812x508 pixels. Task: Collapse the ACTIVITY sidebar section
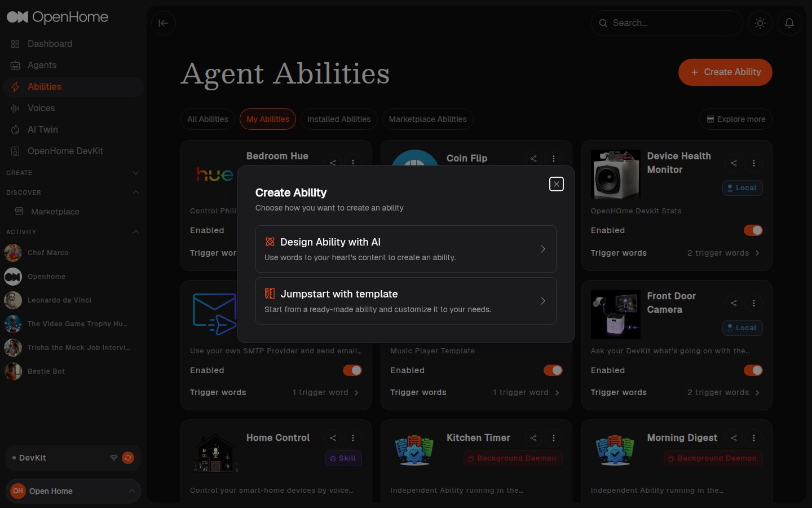(135, 232)
